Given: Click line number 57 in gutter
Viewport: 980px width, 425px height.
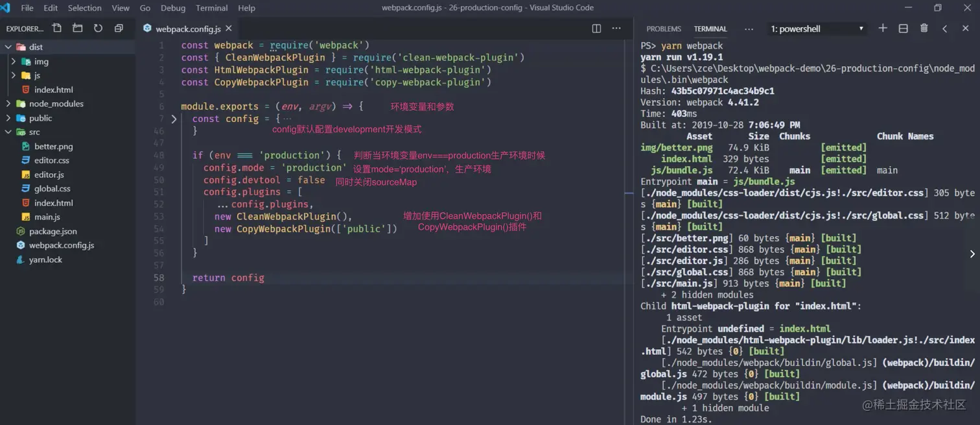Looking at the screenshot, I should pos(159,265).
